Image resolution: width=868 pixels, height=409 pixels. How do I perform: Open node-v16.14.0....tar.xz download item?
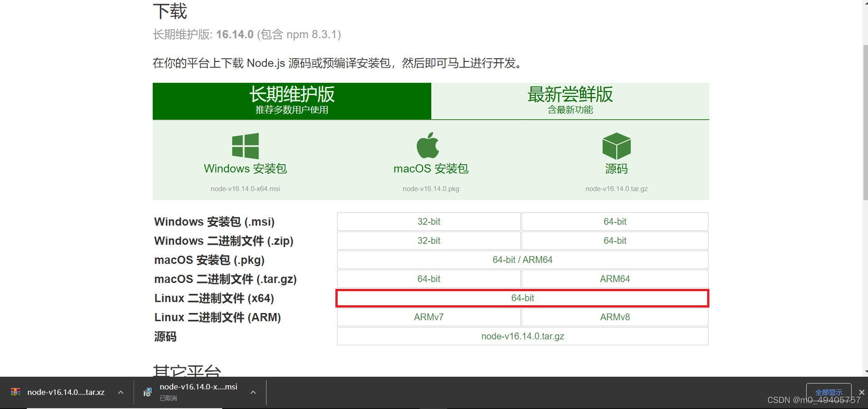click(66, 392)
